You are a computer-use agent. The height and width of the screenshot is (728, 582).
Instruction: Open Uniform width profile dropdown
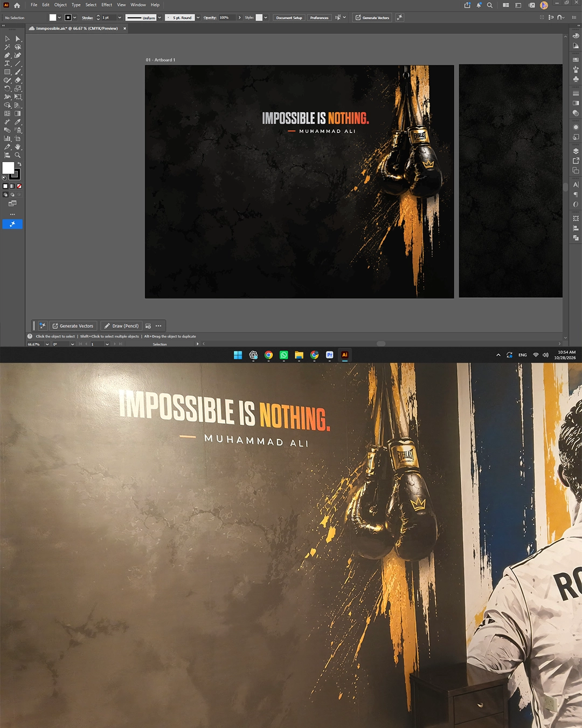(x=160, y=18)
